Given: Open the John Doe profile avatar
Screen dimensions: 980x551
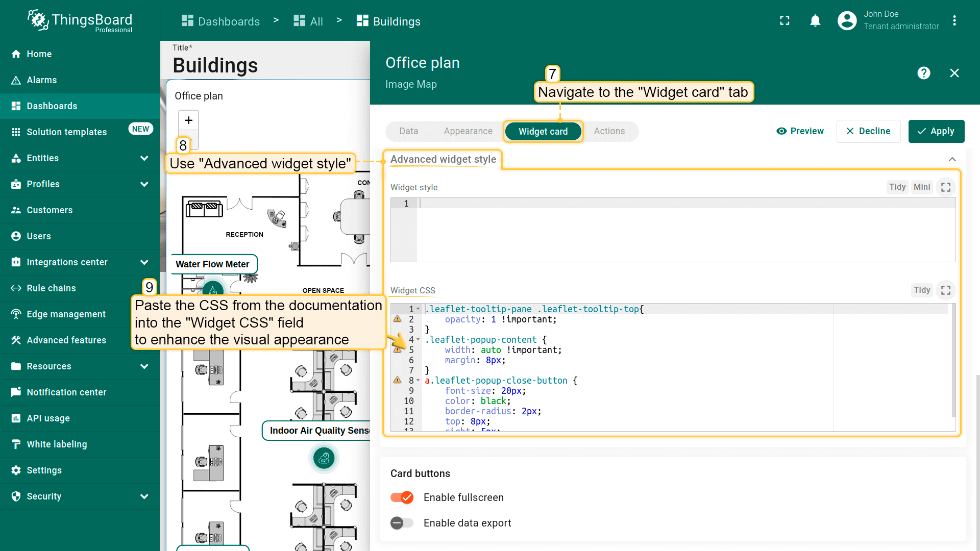Looking at the screenshot, I should [x=847, y=20].
